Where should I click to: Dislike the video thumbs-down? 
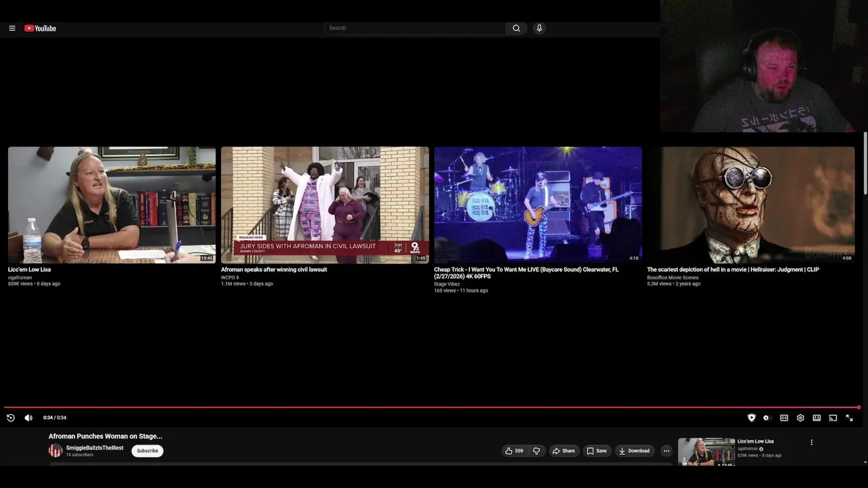pos(536,451)
